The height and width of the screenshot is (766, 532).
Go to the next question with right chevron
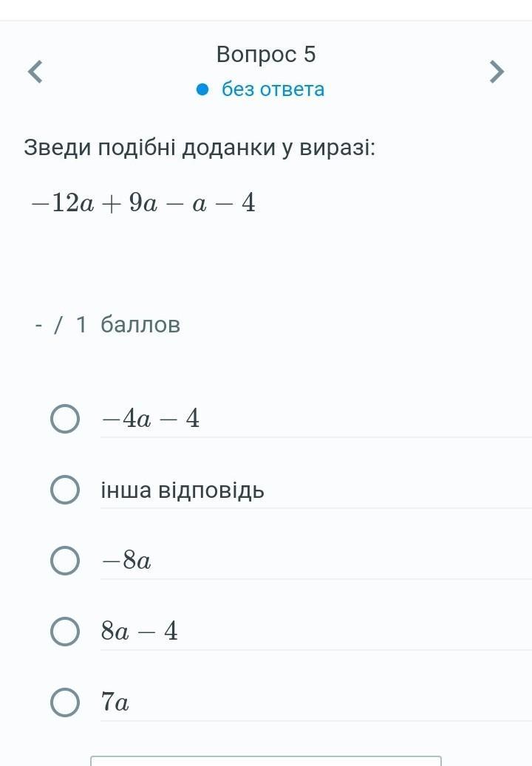tap(497, 72)
